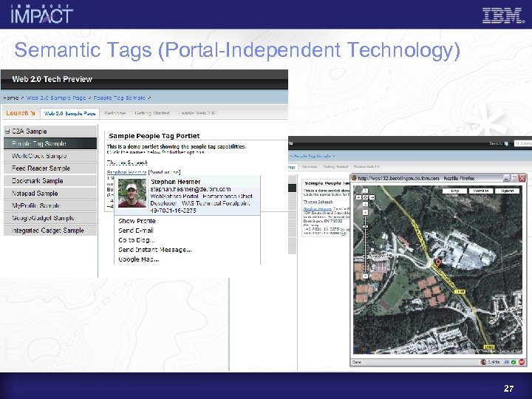
Task: Select the People Tag Sample nav item
Action: (50, 143)
